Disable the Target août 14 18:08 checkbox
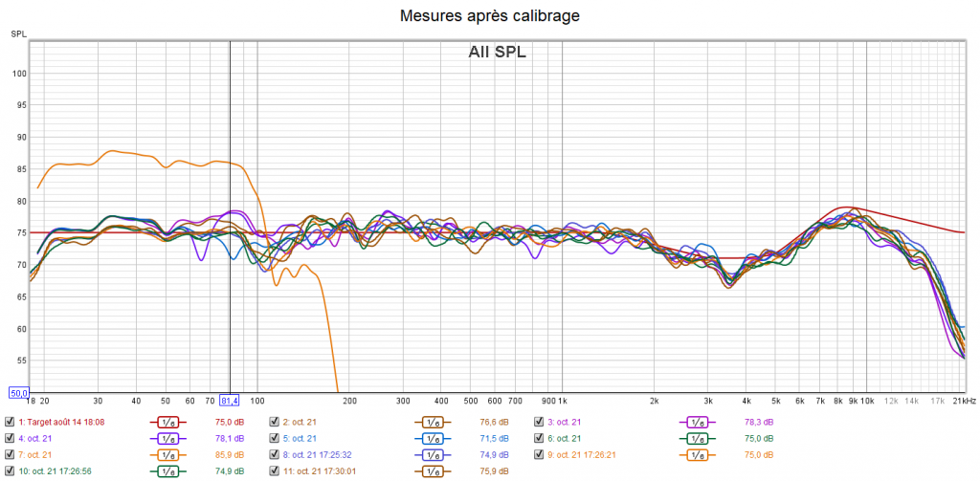Screen dimensions: 980x481 [10, 422]
